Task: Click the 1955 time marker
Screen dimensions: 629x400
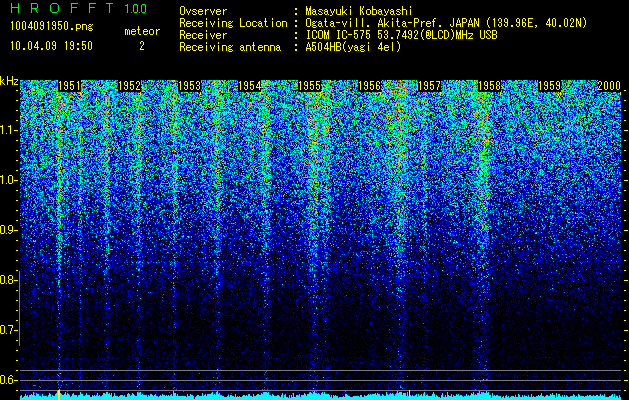Action: coord(309,86)
